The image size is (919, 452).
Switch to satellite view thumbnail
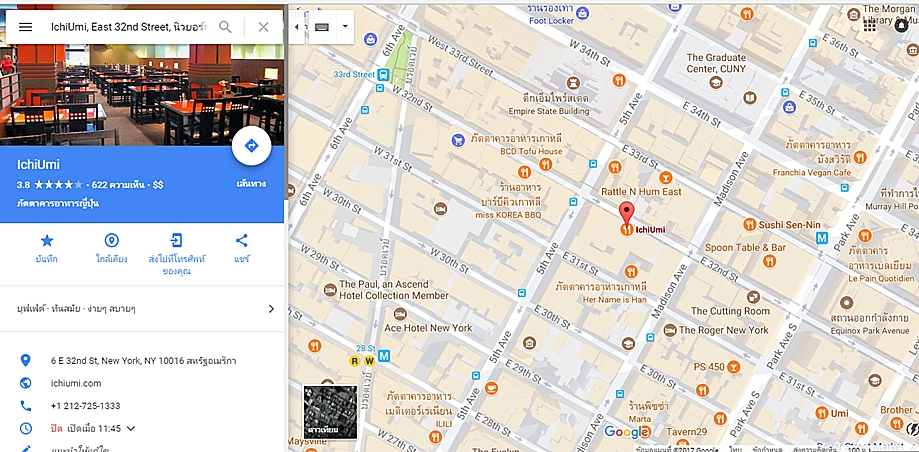point(330,412)
